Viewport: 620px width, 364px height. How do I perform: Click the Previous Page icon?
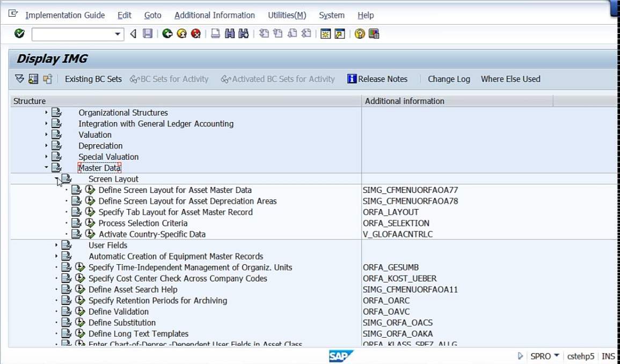point(278,34)
